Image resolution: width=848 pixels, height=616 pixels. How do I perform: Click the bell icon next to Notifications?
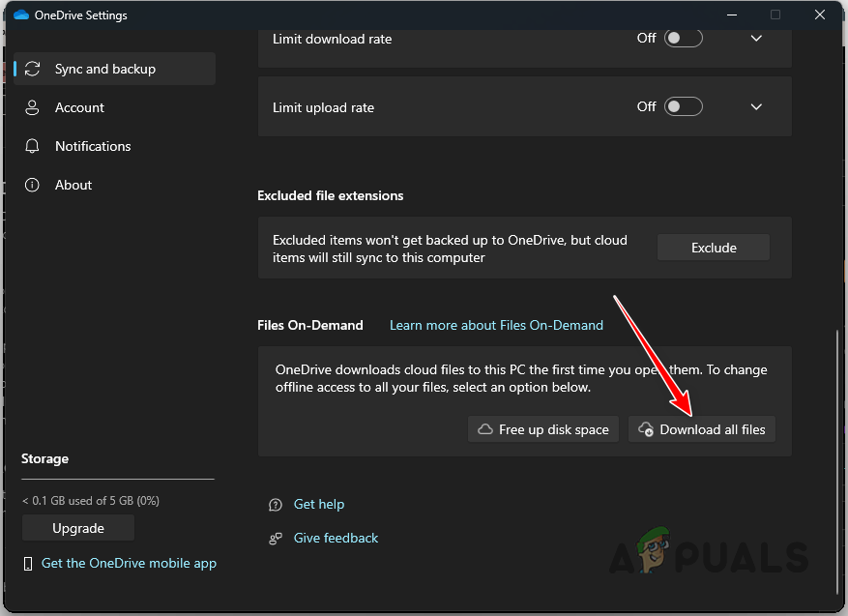(x=32, y=146)
